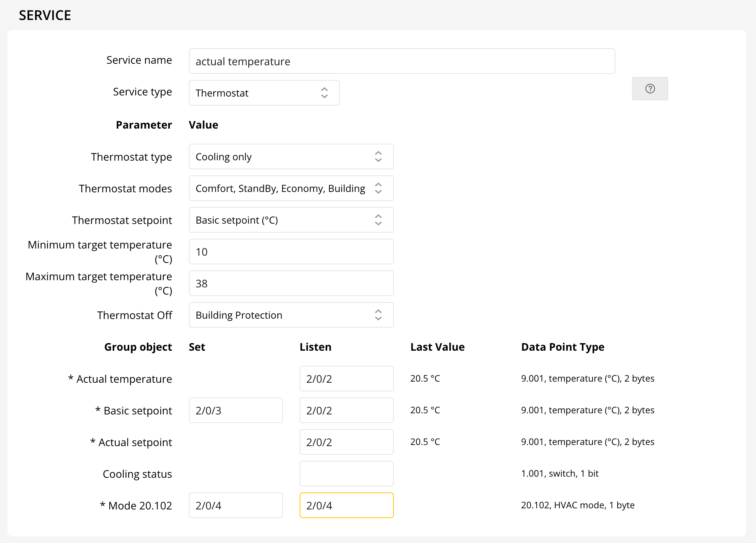
Task: Click the chevron arrows on Basic setpoint (°C)
Action: click(x=378, y=220)
